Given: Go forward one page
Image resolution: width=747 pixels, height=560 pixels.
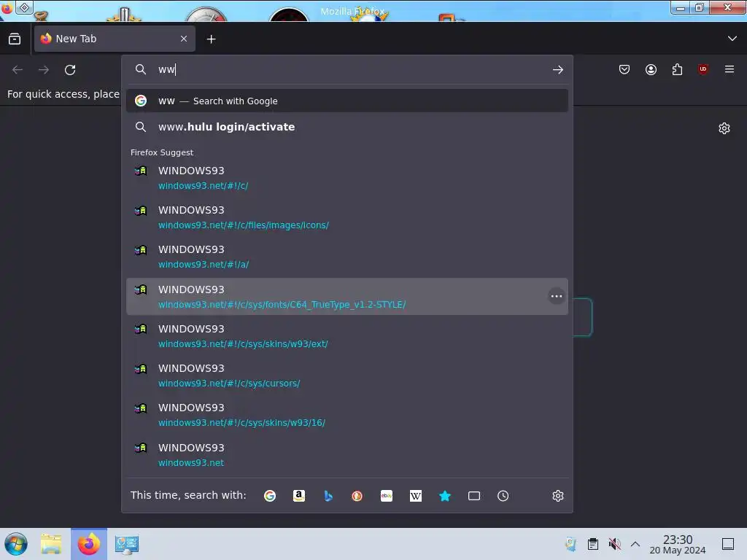Looking at the screenshot, I should click(x=44, y=70).
